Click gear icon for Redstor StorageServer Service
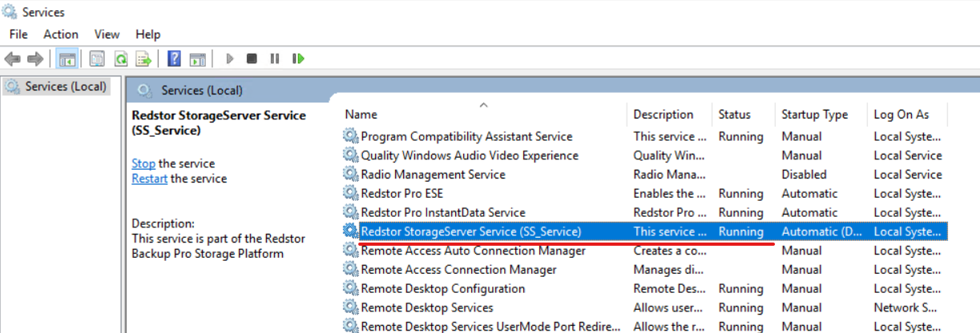Viewport: 980px width, 333px height. point(351,231)
